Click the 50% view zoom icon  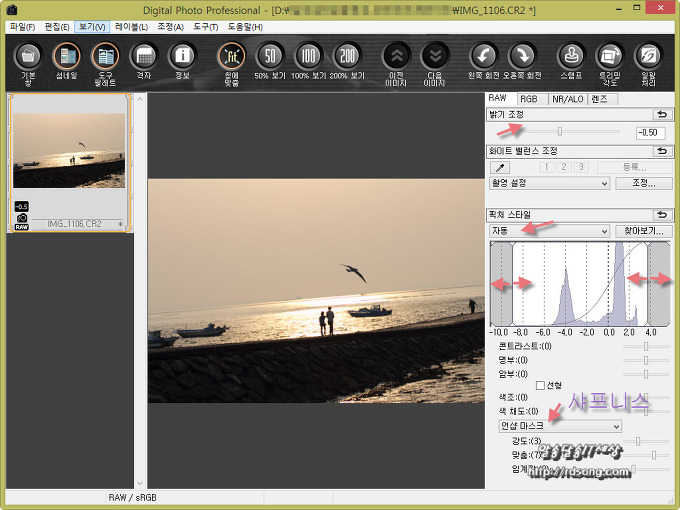(271, 56)
